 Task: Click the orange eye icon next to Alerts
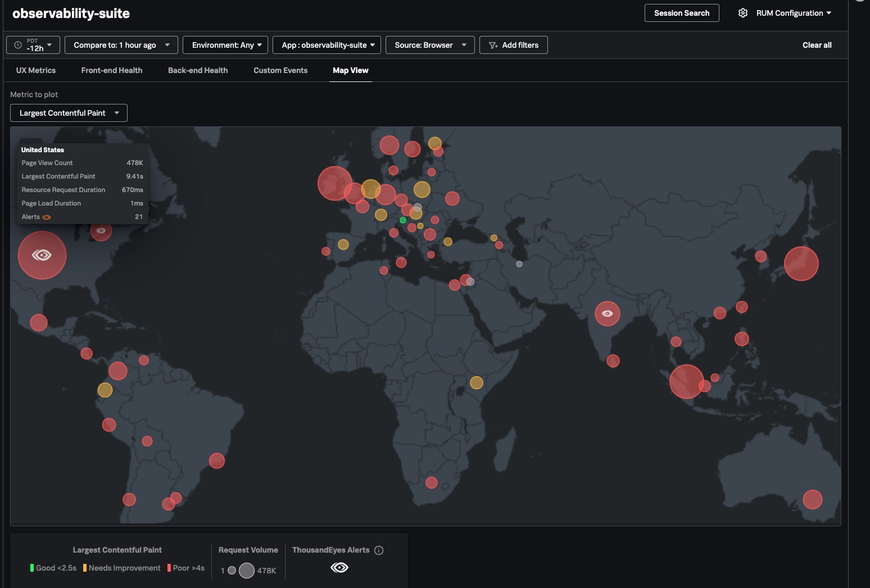point(47,217)
